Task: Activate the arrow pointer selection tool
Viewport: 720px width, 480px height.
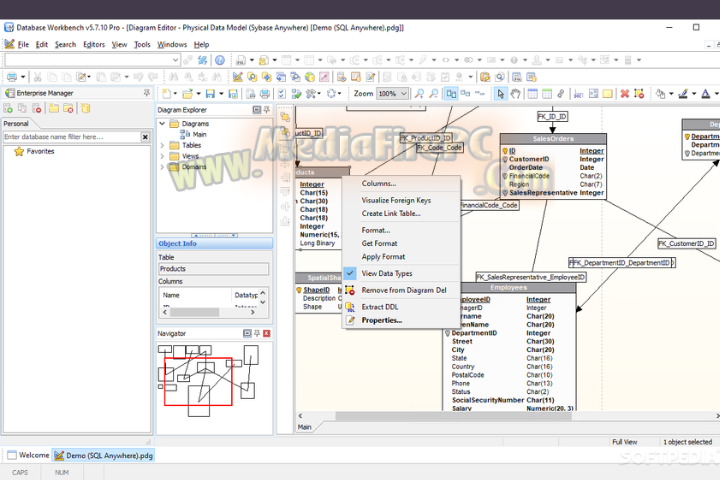Action: pyautogui.click(x=501, y=94)
